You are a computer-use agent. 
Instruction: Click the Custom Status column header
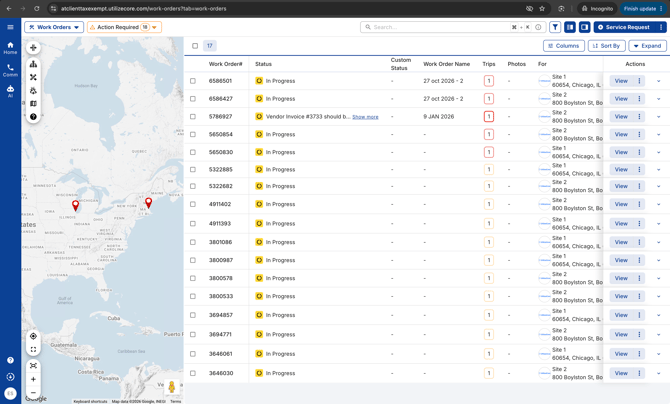point(400,64)
